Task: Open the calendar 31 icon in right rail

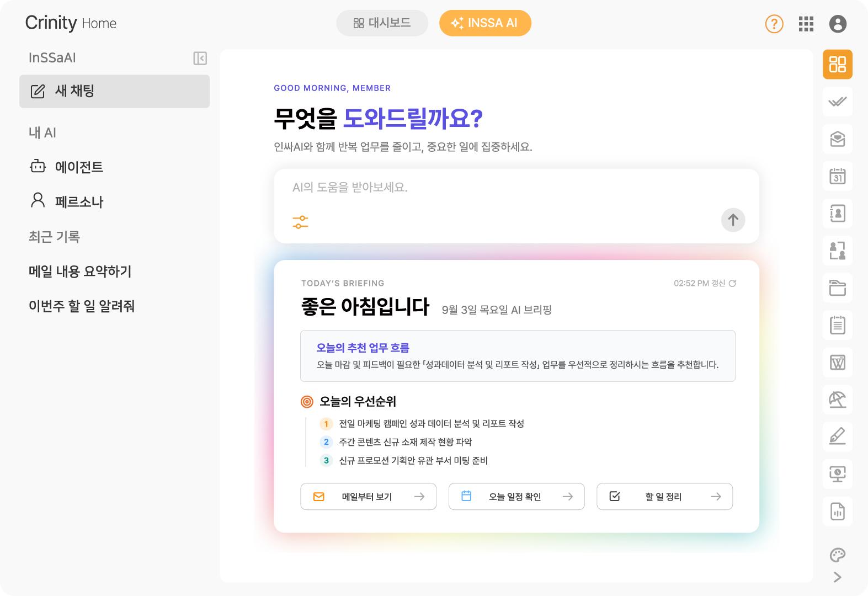Action: (x=838, y=176)
